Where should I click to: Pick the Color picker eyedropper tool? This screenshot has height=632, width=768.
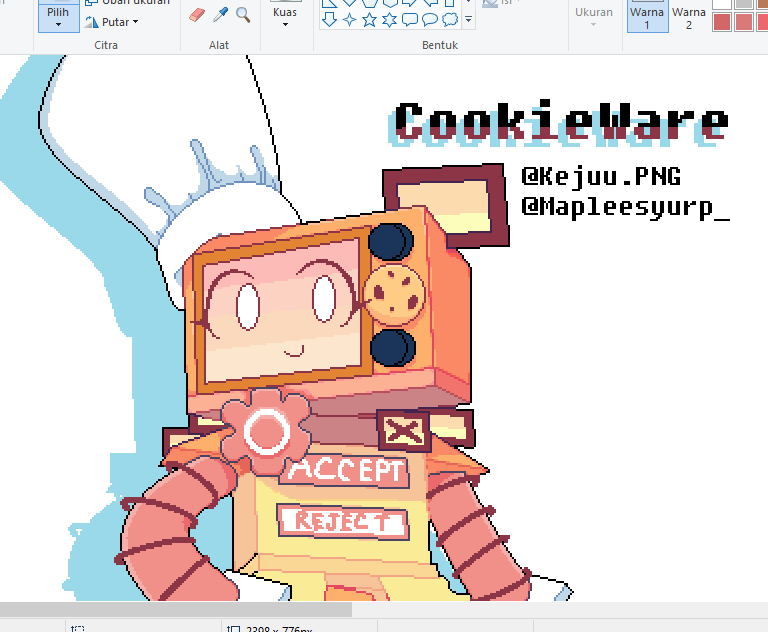point(221,14)
